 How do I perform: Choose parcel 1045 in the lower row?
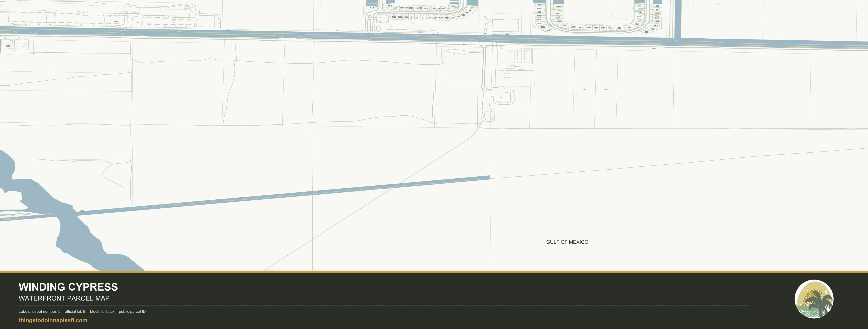[x=453, y=18]
